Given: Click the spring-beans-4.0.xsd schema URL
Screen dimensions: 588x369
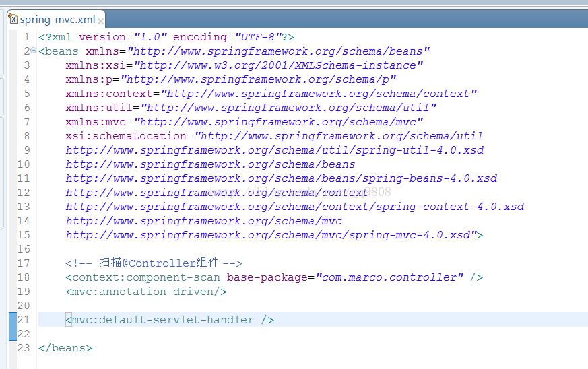Looking at the screenshot, I should click(x=281, y=178).
